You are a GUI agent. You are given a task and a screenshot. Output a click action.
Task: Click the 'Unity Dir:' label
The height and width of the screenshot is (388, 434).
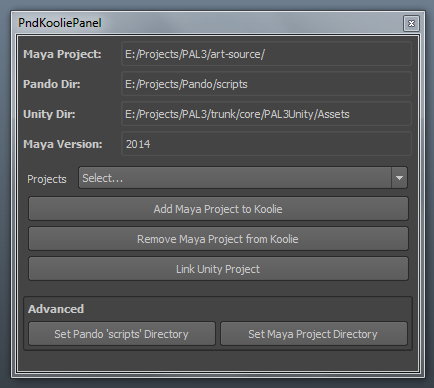coord(49,114)
